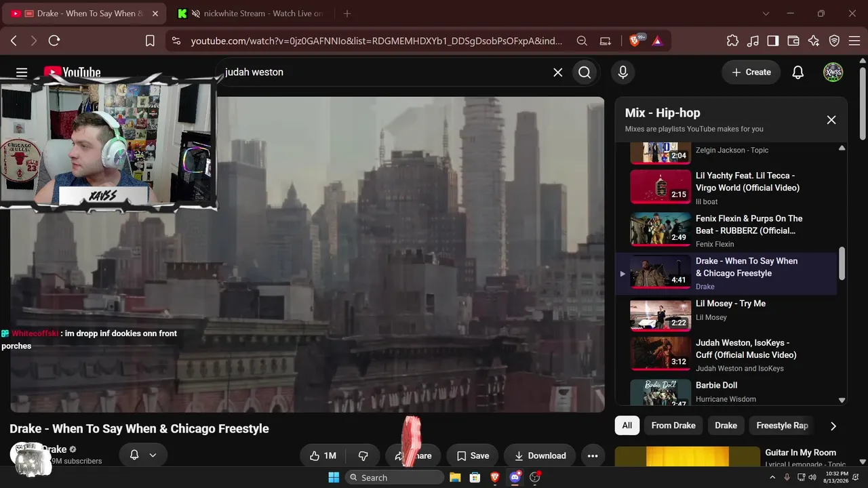Bookmark this page in the browser toolbar

click(150, 41)
